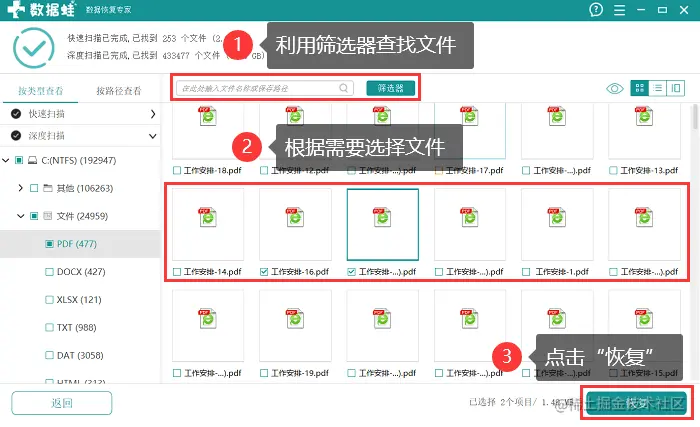This screenshot has width=700, height=427.
Task: Switch to detail pane view icon
Action: click(x=676, y=88)
